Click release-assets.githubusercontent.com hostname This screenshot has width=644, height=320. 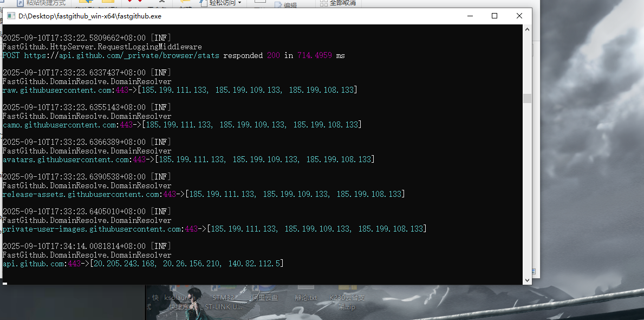click(x=81, y=194)
